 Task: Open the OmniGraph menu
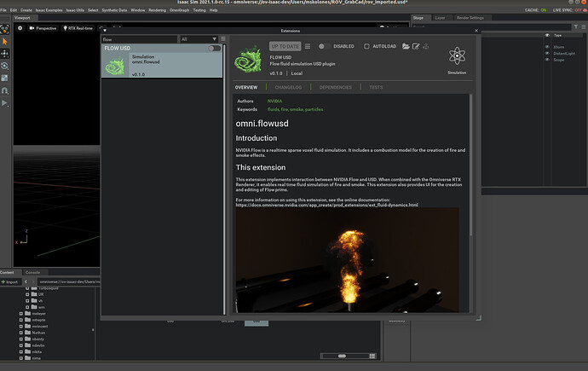point(179,10)
